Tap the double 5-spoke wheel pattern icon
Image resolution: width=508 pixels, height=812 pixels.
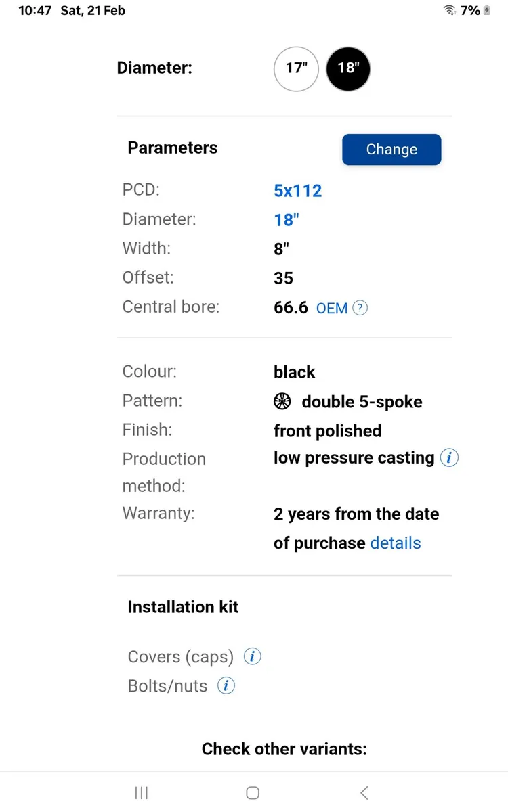[282, 401]
